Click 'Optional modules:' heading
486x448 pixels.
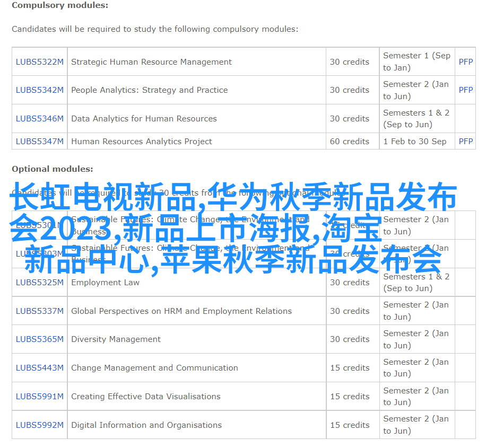click(53, 169)
